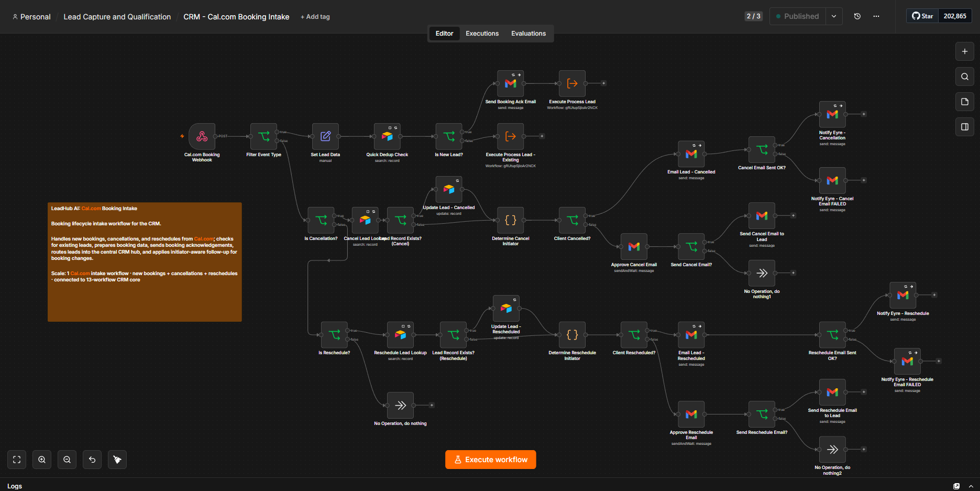
Task: Click the Add tag link
Action: pyautogui.click(x=315, y=17)
